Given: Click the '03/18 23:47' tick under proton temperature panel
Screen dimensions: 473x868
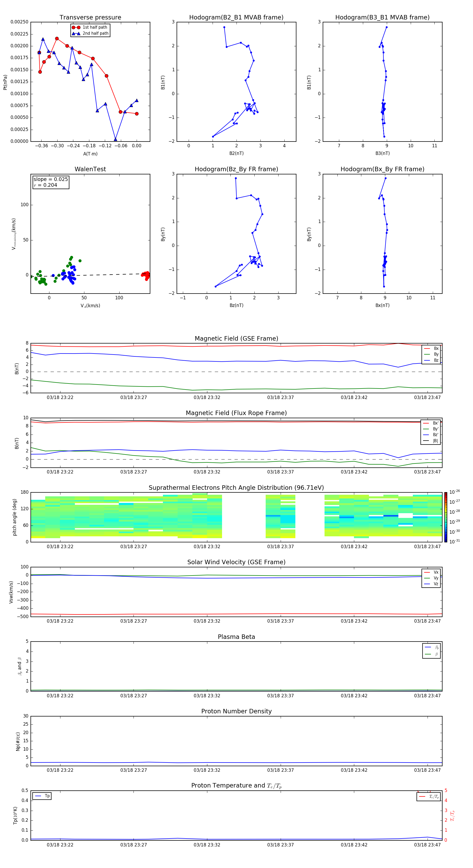Looking at the screenshot, I should (427, 845).
